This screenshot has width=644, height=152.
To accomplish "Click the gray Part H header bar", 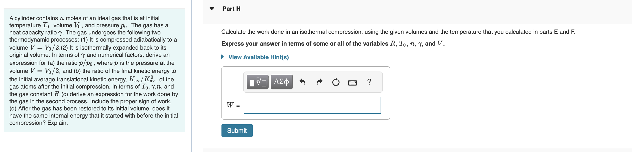I will 418,12.
